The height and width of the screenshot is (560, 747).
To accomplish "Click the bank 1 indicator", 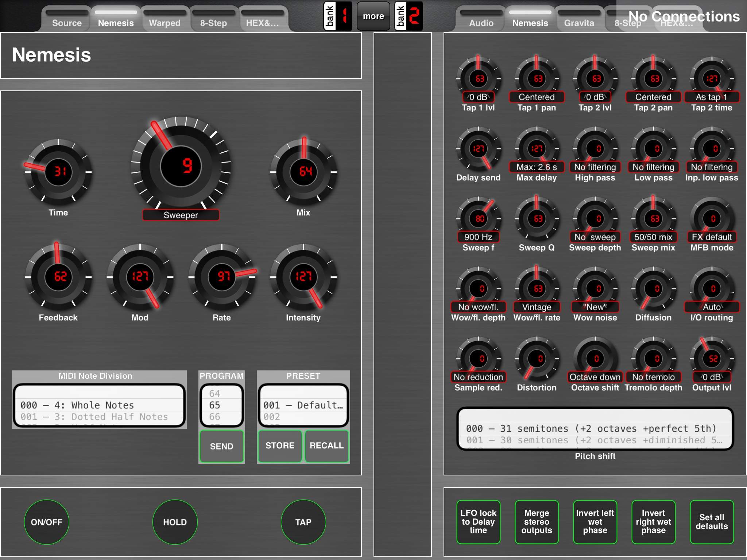I will [x=338, y=16].
